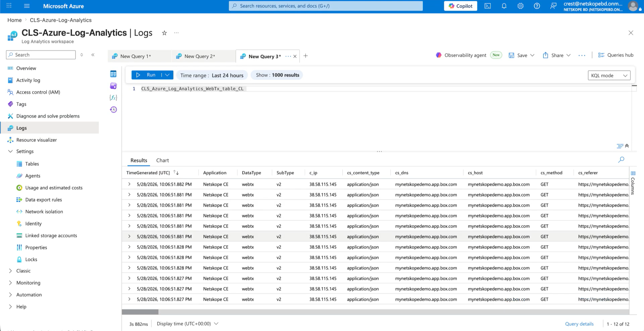Screen dimensions: 644x331
Task: Collapse the query editor with double chevron
Action: 627,146
